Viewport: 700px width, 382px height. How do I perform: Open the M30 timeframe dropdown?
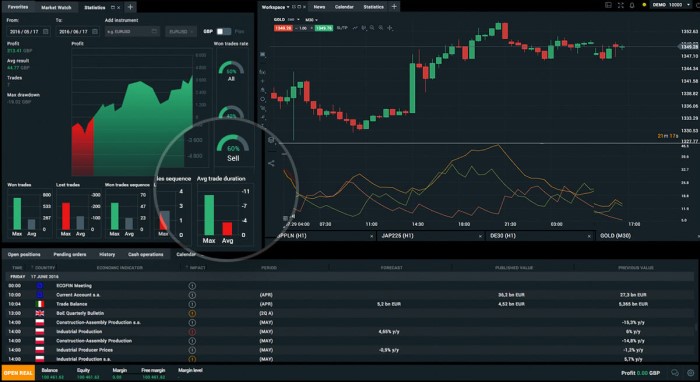(x=311, y=20)
